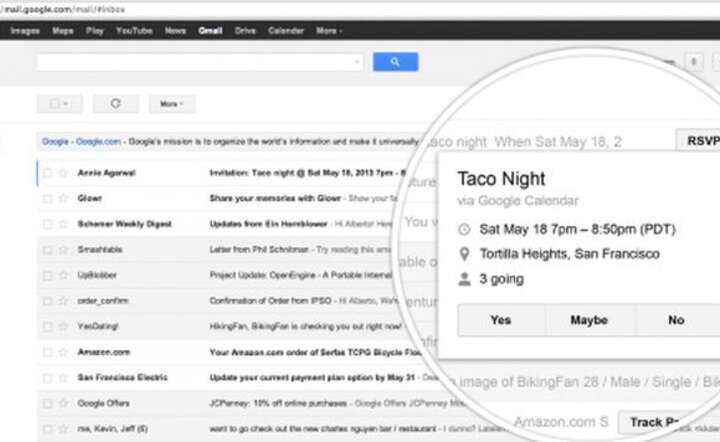Open Maps in the Google bar

coord(63,31)
